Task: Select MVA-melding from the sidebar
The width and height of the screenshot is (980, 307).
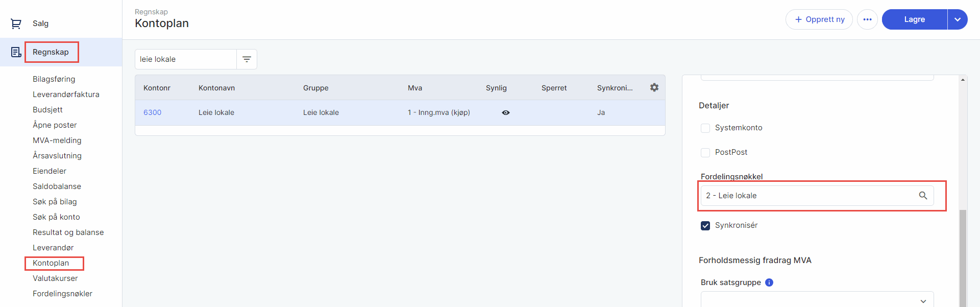Action: tap(57, 140)
